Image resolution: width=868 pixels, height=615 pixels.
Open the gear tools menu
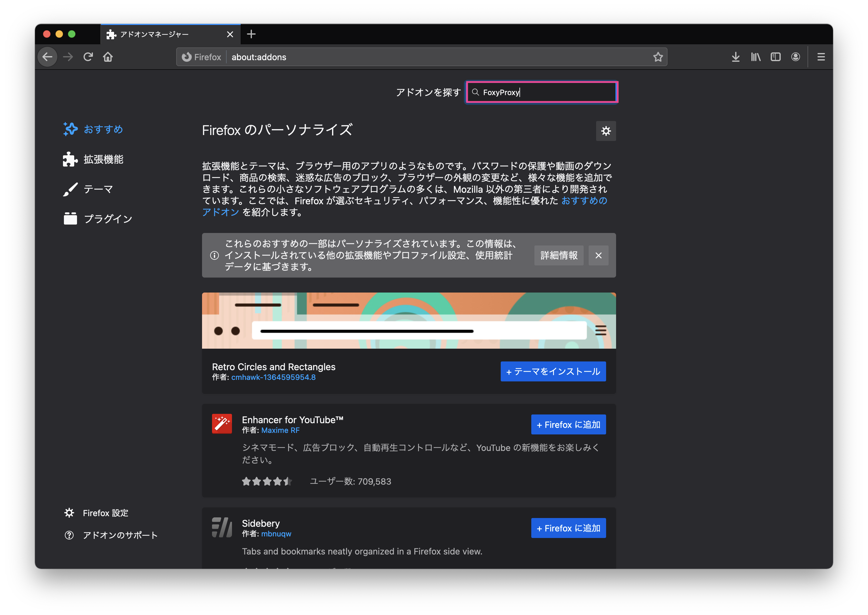[x=606, y=131]
